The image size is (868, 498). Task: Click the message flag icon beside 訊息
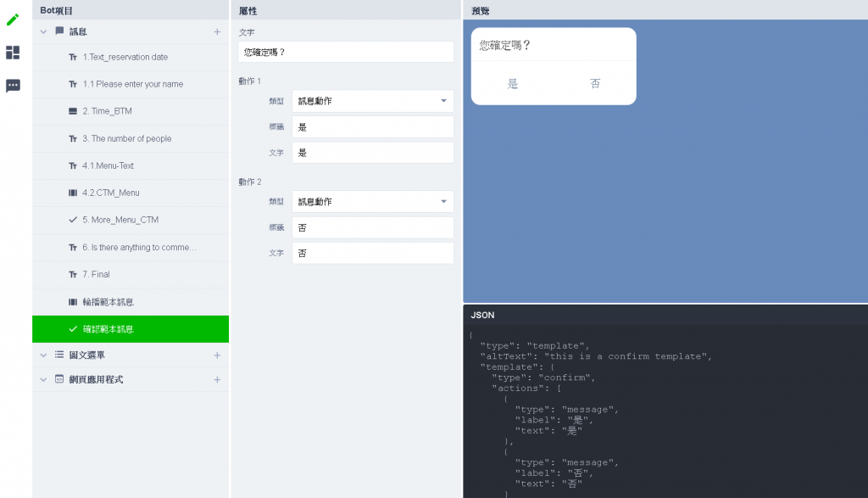59,31
